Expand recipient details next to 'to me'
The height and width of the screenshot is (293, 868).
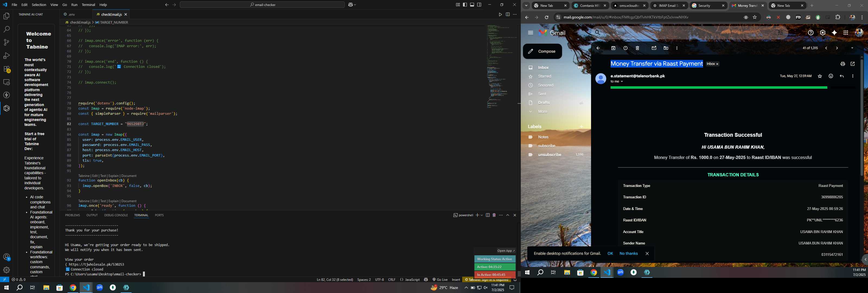(622, 82)
